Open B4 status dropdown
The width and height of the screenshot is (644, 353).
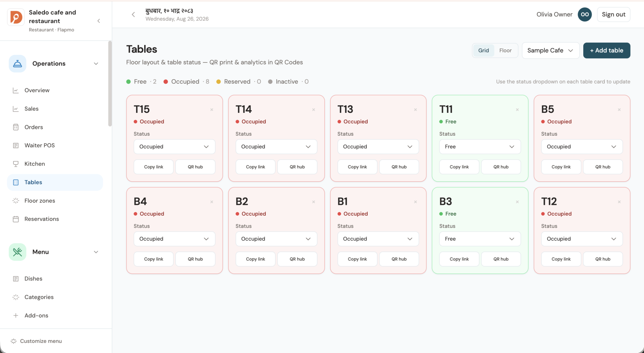click(174, 239)
